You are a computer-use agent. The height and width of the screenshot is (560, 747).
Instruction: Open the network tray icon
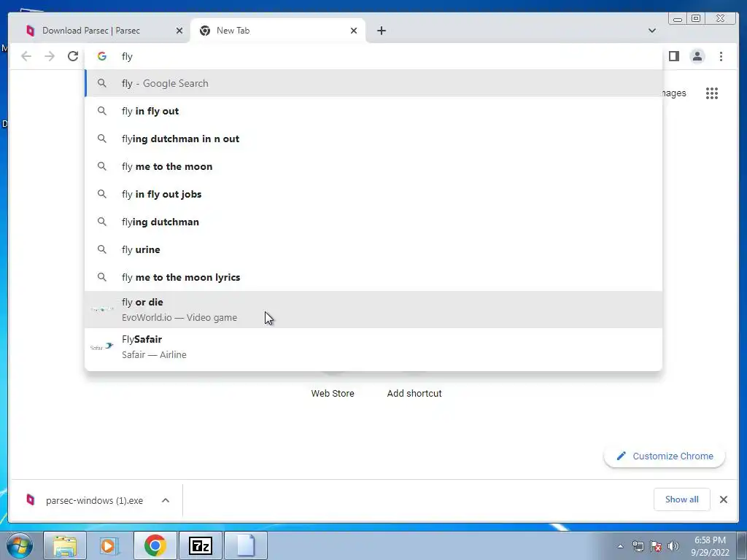tap(638, 547)
